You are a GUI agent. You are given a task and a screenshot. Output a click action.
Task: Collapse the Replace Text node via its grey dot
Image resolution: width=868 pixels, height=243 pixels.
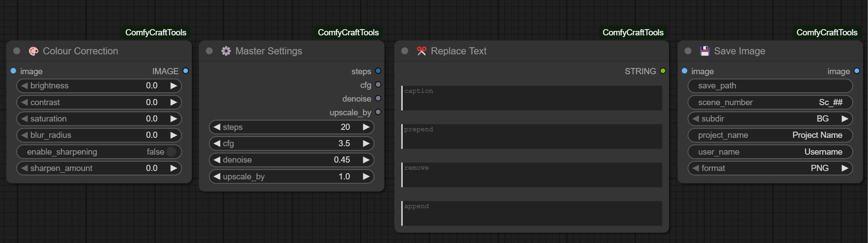pyautogui.click(x=404, y=51)
